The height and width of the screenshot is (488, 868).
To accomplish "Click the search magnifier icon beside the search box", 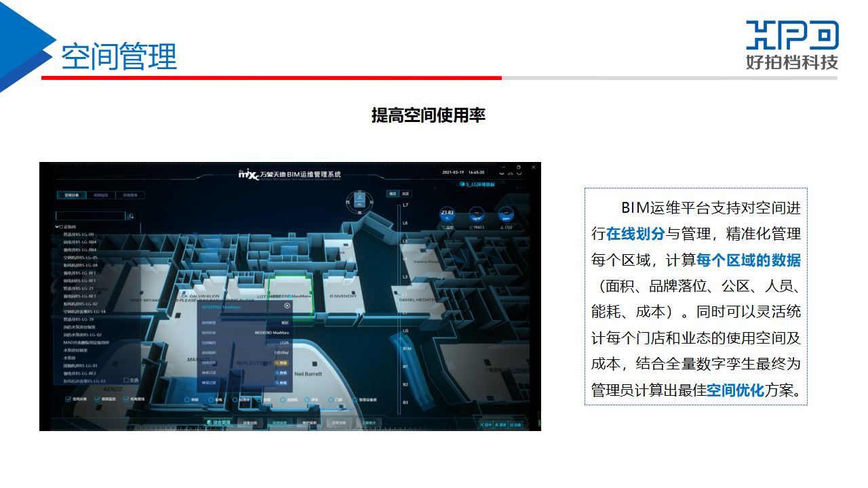I will click(x=131, y=216).
